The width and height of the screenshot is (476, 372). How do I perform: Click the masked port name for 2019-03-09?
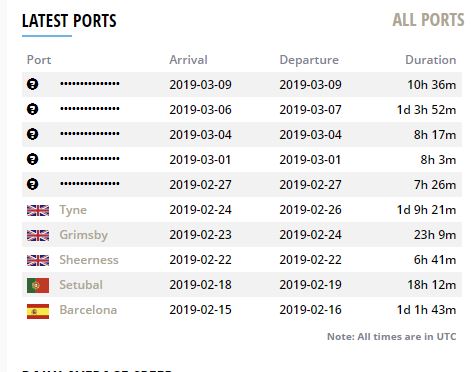click(x=90, y=84)
